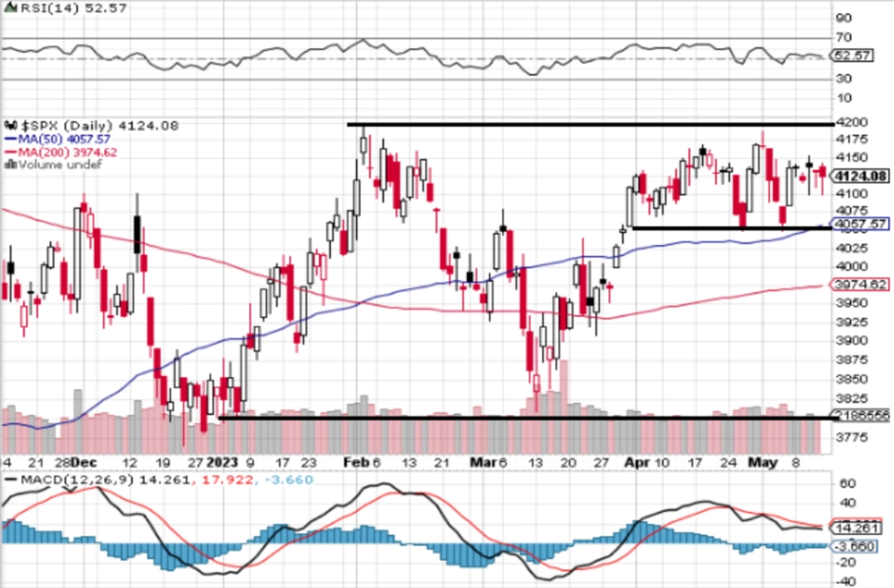Image resolution: width=894 pixels, height=588 pixels.
Task: Click the 4124.08 current price label
Action: pos(860,176)
